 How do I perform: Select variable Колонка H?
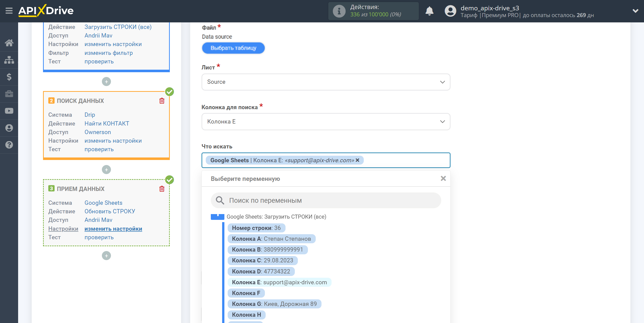coord(247,315)
